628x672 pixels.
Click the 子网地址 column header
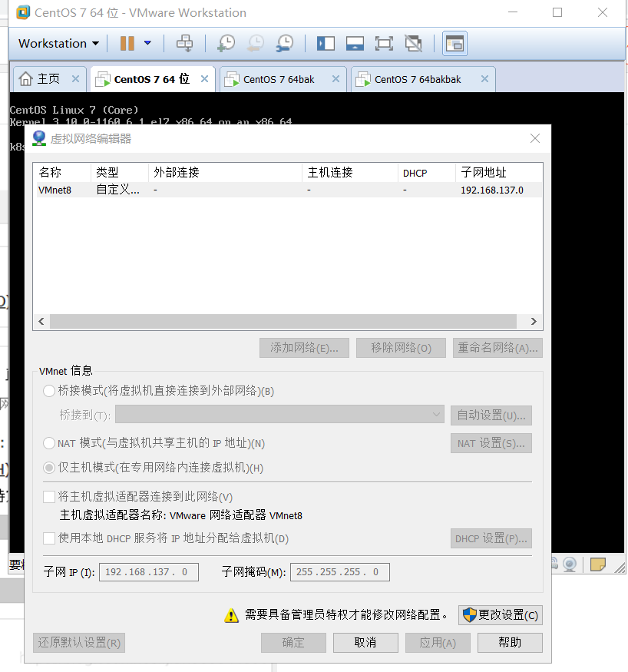coord(498,173)
